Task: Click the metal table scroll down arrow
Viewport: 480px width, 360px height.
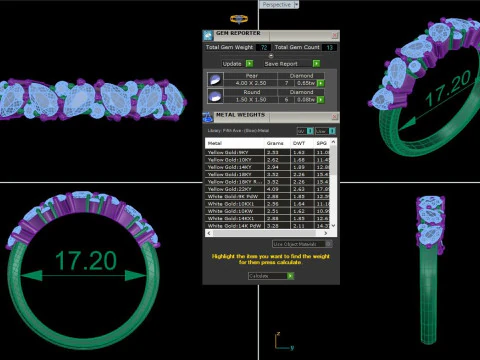Action: [x=333, y=226]
